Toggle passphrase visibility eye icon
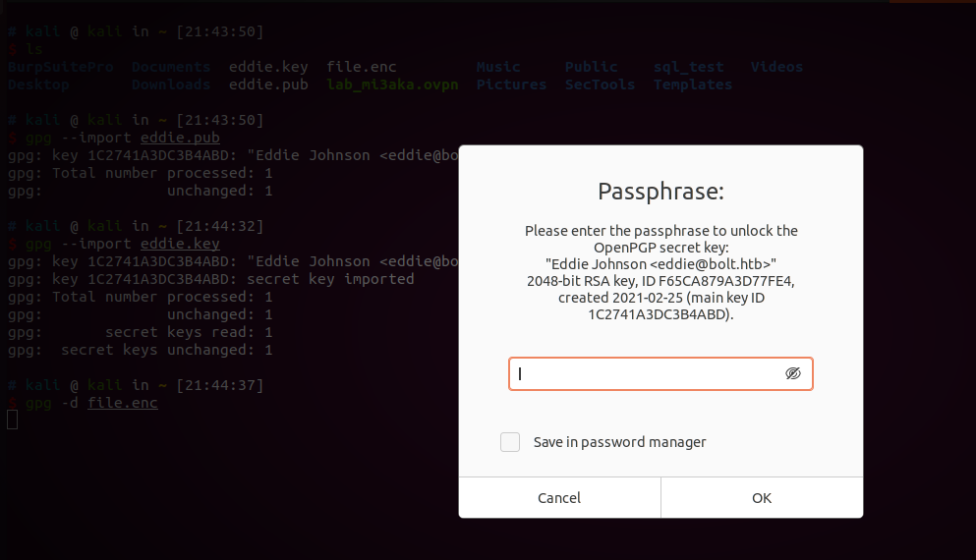The height and width of the screenshot is (560, 976). point(793,373)
